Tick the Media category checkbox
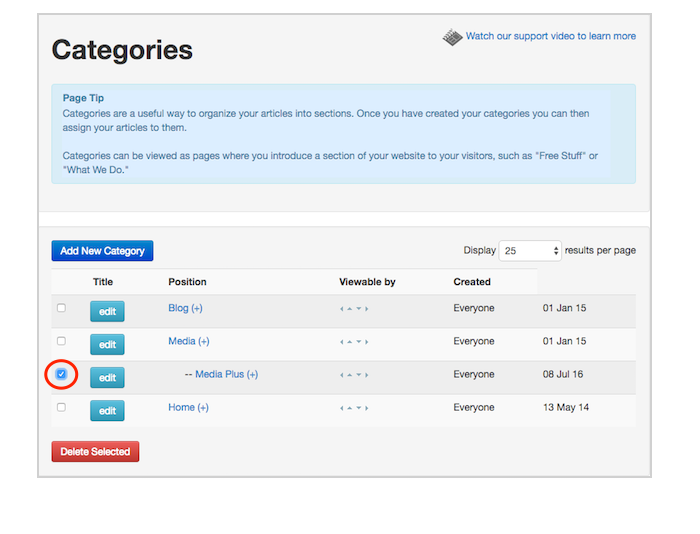The width and height of the screenshot is (700, 534). (62, 341)
